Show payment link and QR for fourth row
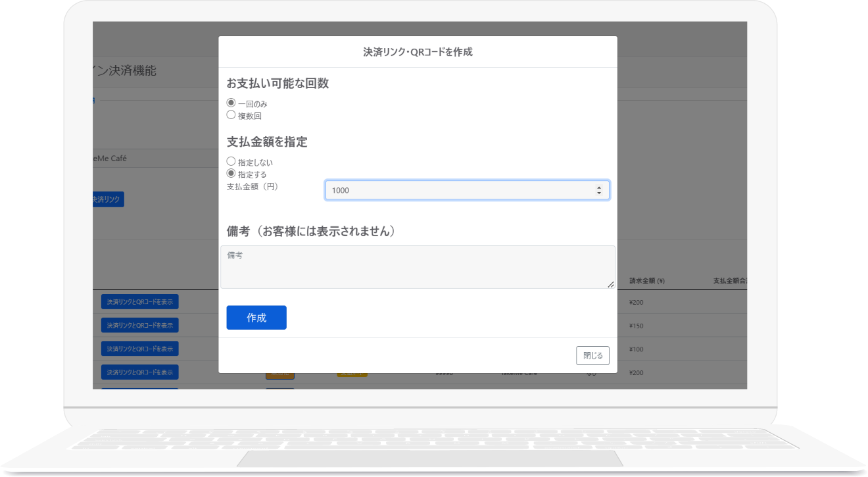868x477 pixels. click(139, 372)
